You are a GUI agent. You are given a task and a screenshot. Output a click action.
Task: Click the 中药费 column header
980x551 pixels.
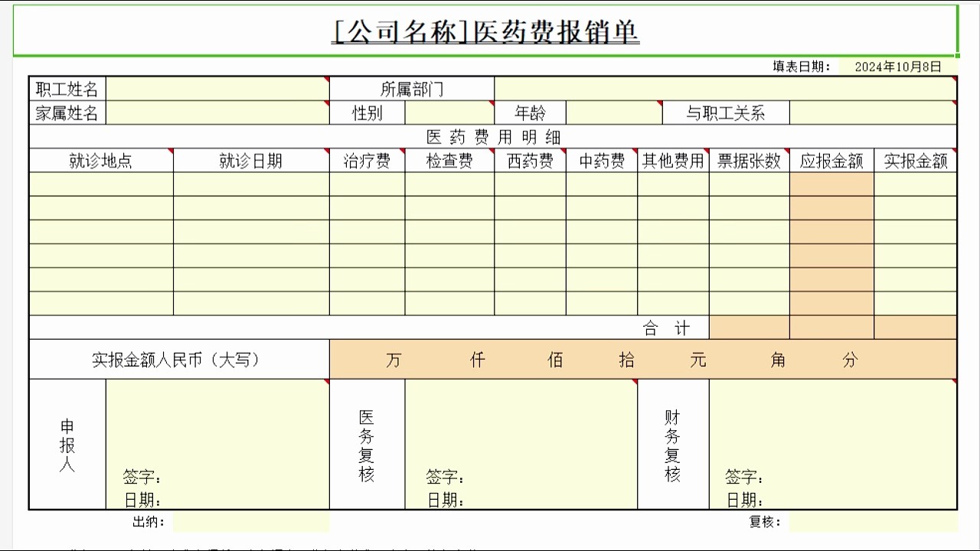[x=602, y=160]
